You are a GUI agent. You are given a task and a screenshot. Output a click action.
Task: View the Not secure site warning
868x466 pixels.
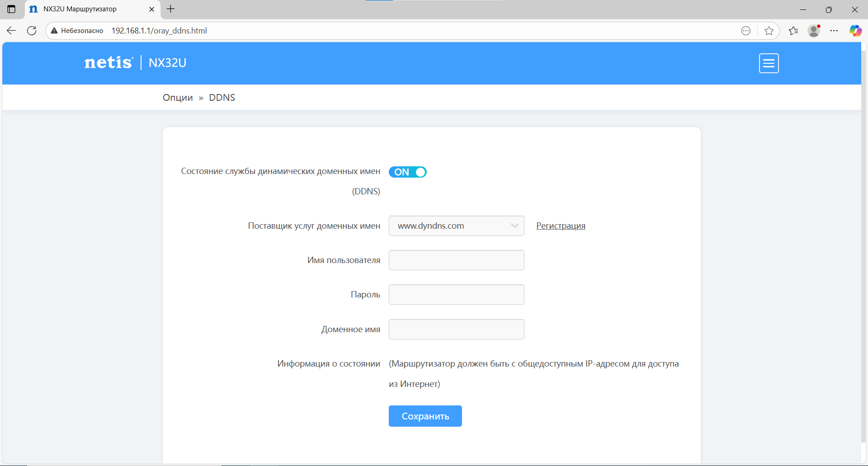pyautogui.click(x=77, y=31)
